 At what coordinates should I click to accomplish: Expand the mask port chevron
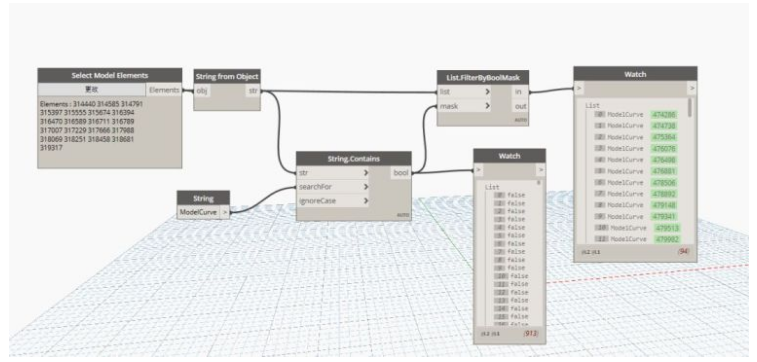point(488,106)
